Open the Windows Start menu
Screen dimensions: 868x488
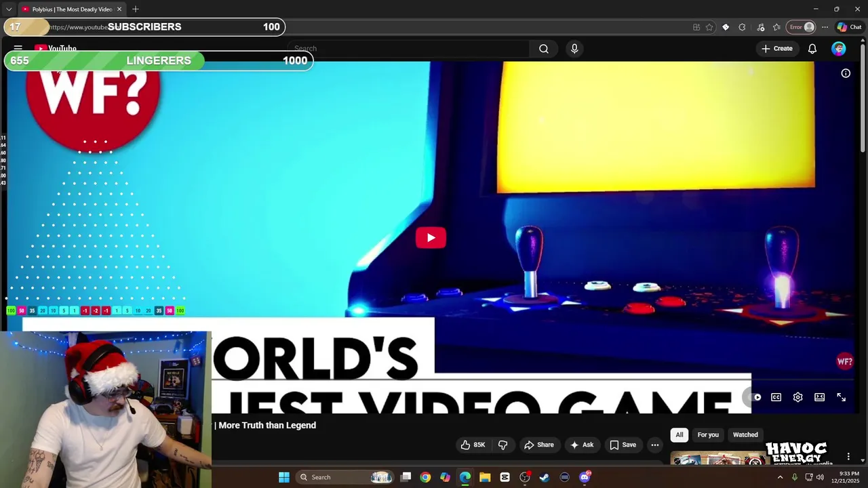tap(284, 477)
